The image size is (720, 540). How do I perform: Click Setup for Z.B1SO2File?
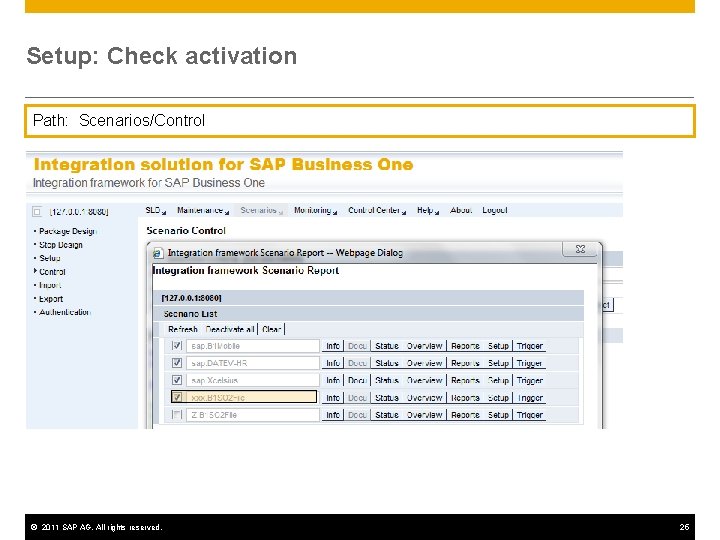tap(498, 415)
